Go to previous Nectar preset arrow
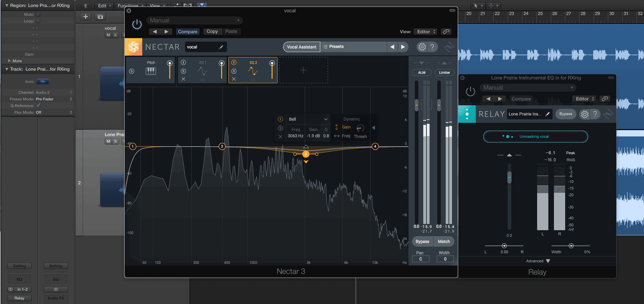Viewport: 644px width, 304px height. click(x=392, y=47)
